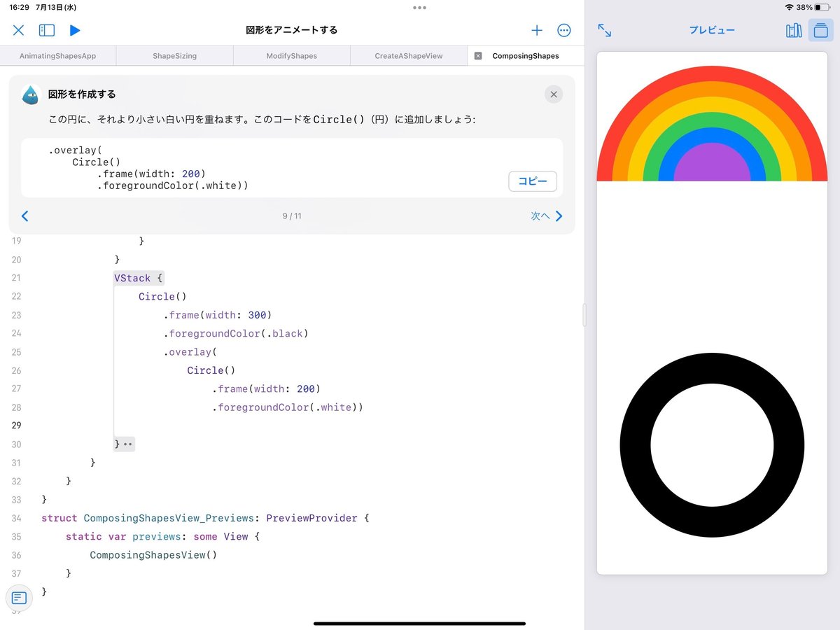Click the editor '.overlay(' line 25

[x=190, y=352]
